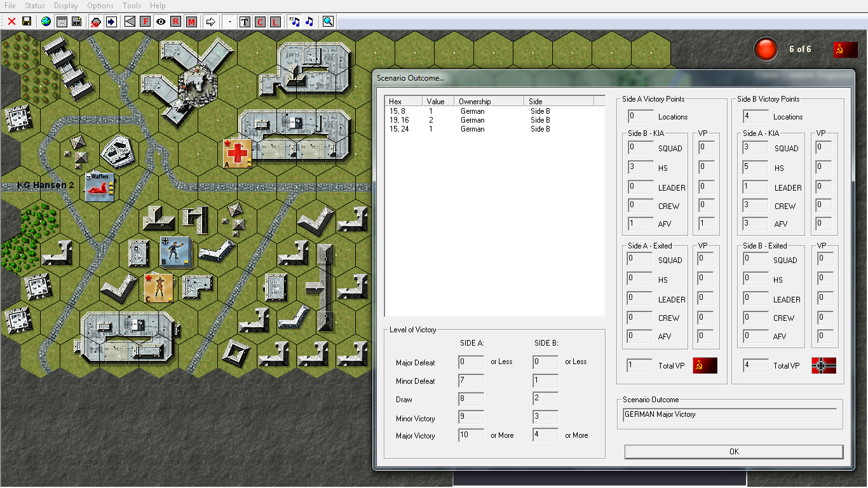This screenshot has width=868, height=488.
Task: Click the gray window icon beside the globe
Action: (62, 22)
